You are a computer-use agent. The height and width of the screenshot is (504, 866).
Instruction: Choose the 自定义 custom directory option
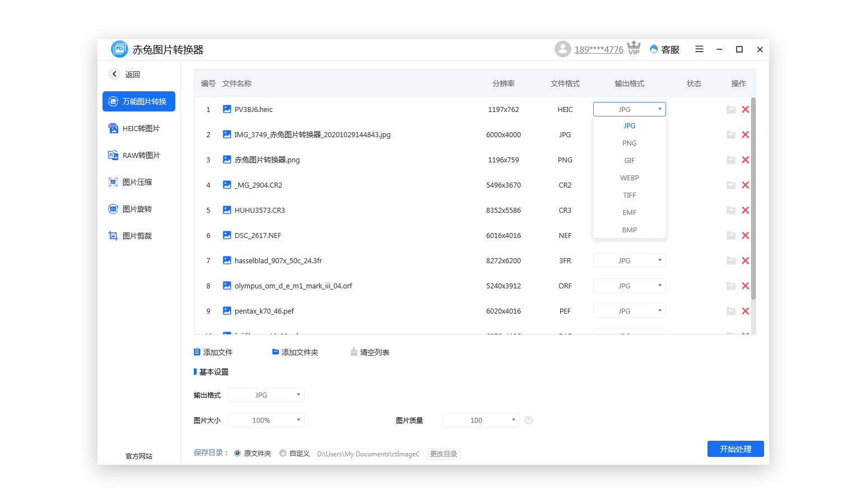click(x=283, y=453)
